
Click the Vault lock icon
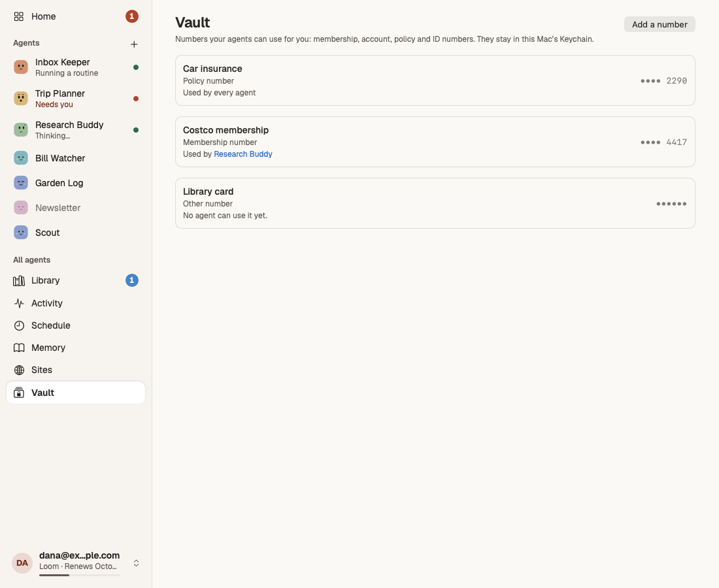point(19,393)
